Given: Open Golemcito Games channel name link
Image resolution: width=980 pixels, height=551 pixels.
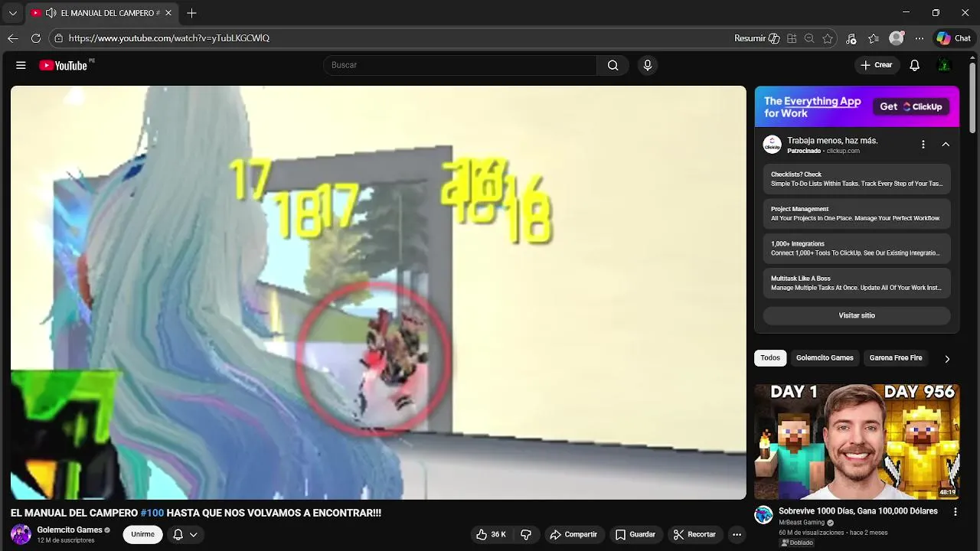Looking at the screenshot, I should (x=70, y=530).
